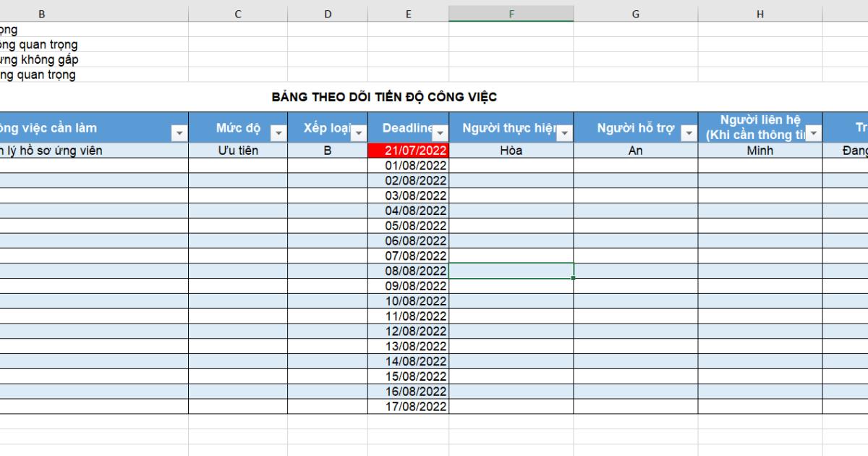Open filter dropdown for Công việc cần làm
This screenshot has width=868, height=456.
click(179, 134)
